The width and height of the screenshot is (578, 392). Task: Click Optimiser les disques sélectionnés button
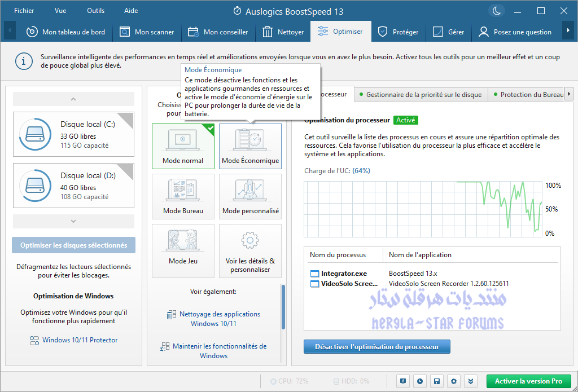tap(73, 245)
